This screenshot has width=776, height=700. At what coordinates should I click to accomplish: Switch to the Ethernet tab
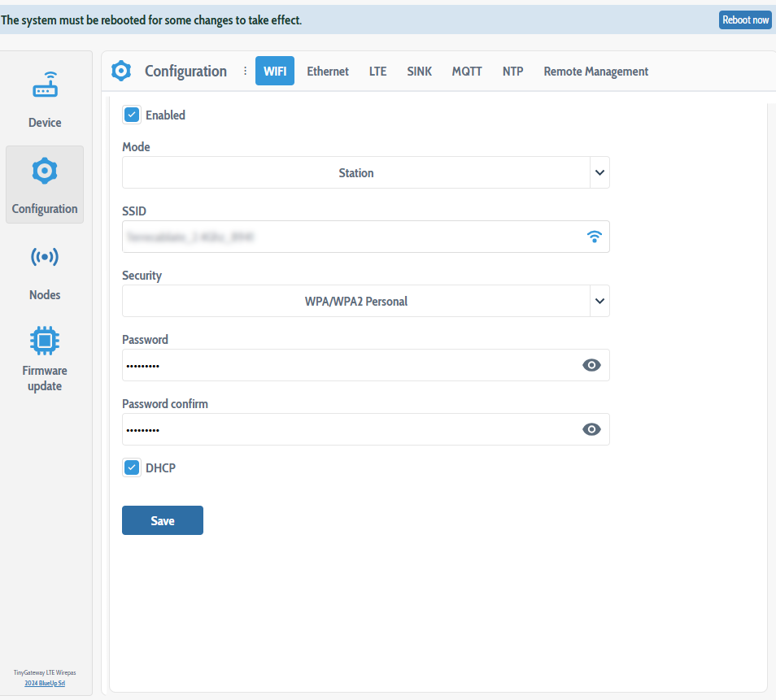coord(327,71)
